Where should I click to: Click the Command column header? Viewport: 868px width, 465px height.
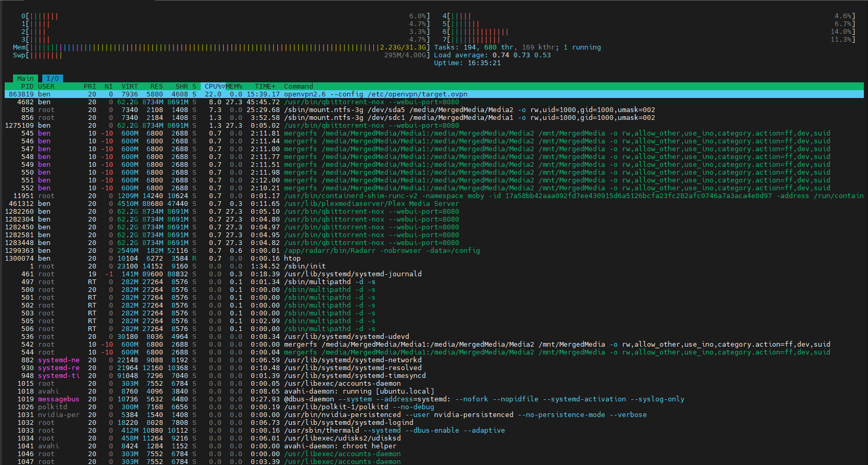point(299,87)
